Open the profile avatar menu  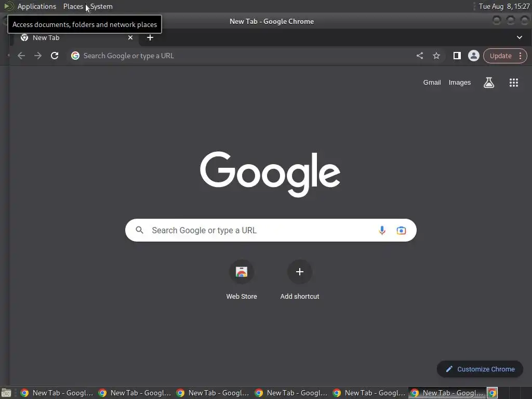tap(474, 56)
